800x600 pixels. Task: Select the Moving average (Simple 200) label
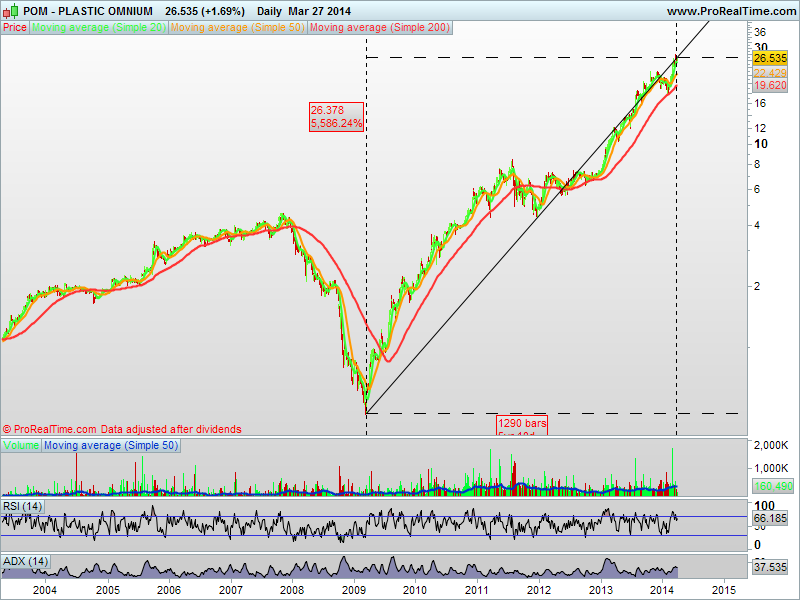click(380, 28)
